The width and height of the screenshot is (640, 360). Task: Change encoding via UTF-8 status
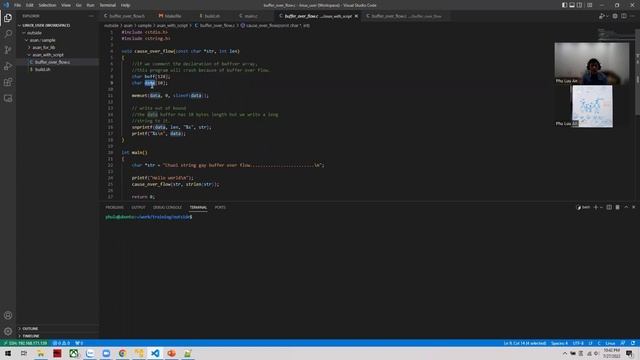tap(578, 343)
